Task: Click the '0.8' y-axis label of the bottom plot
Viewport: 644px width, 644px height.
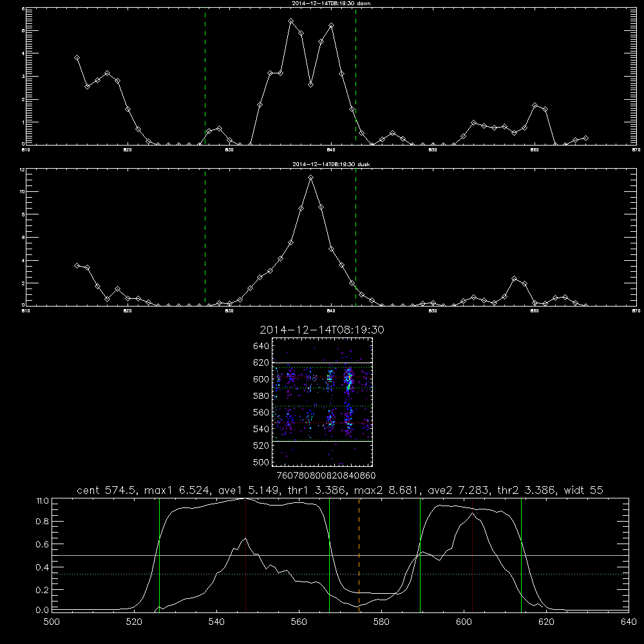Action: [x=43, y=521]
